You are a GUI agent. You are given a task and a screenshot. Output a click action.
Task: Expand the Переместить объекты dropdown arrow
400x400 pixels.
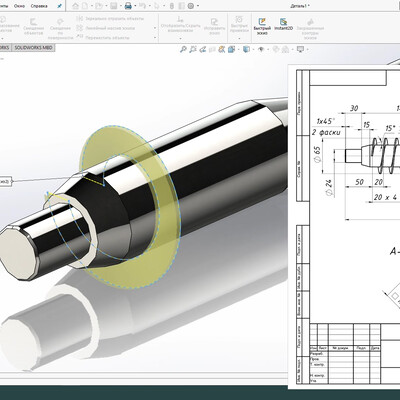tap(155, 38)
